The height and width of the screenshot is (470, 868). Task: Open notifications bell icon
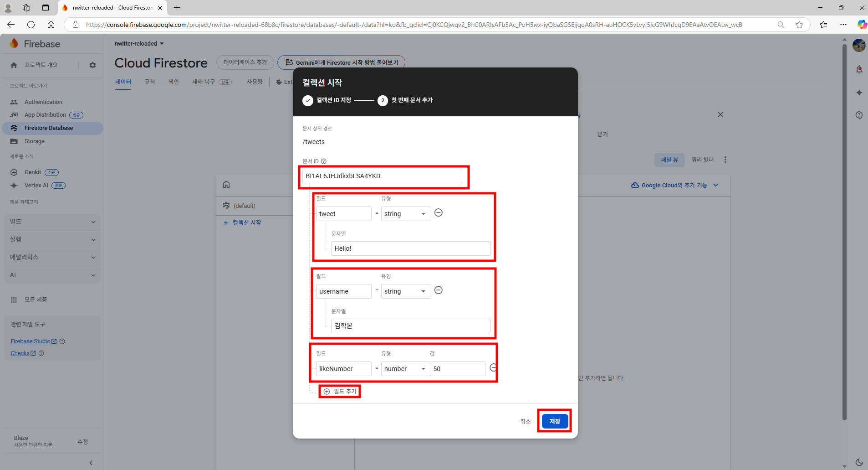pos(859,69)
